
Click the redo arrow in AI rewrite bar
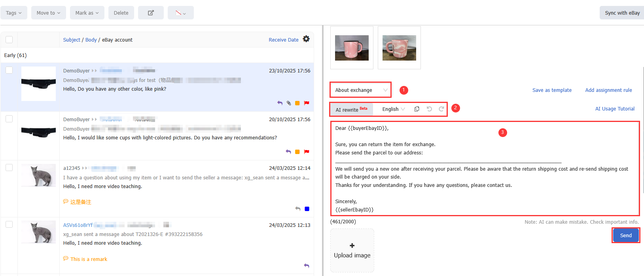point(441,109)
